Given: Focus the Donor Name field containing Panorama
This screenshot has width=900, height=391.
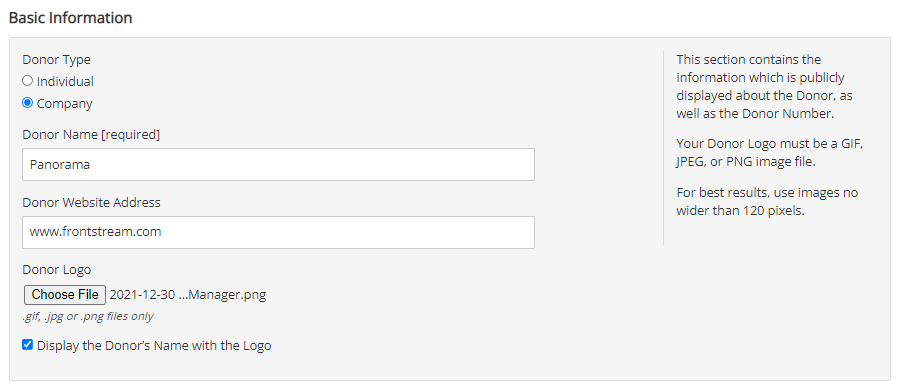Looking at the screenshot, I should [278, 164].
